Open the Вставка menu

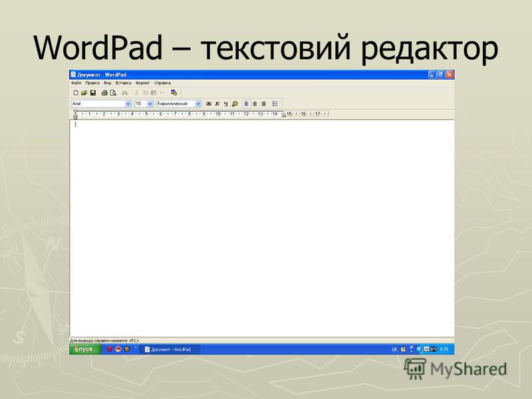123,82
